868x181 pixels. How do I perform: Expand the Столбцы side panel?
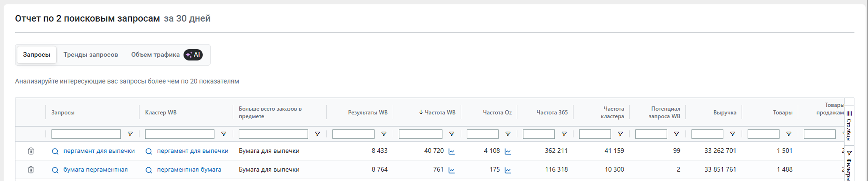[849, 127]
